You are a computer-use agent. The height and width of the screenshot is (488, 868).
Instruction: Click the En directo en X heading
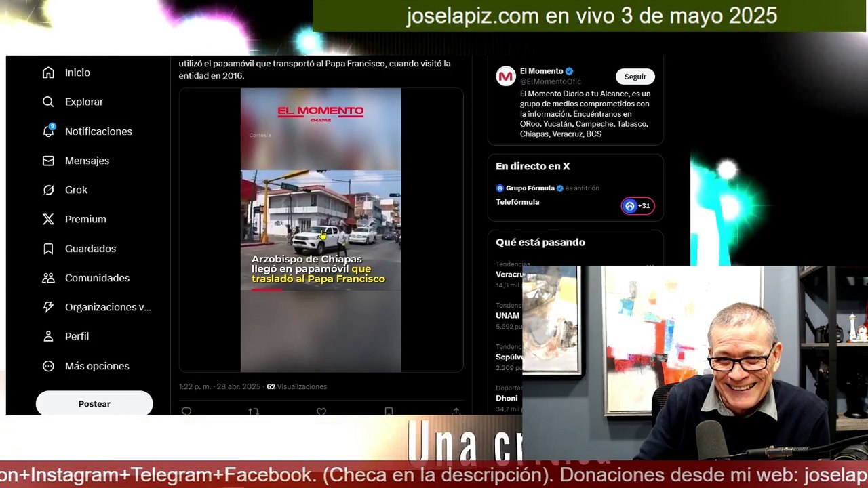point(533,166)
